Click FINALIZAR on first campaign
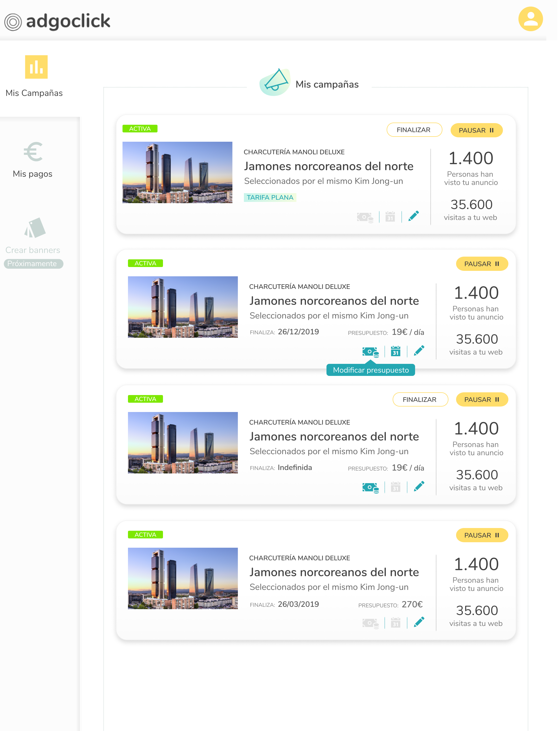The image size is (560, 731). pyautogui.click(x=414, y=130)
